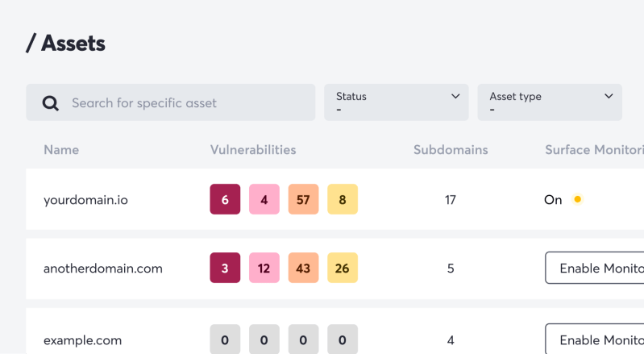This screenshot has width=644, height=354.
Task: Toggle Surface Monitoring On for yourdomain.io
Action: [553, 200]
